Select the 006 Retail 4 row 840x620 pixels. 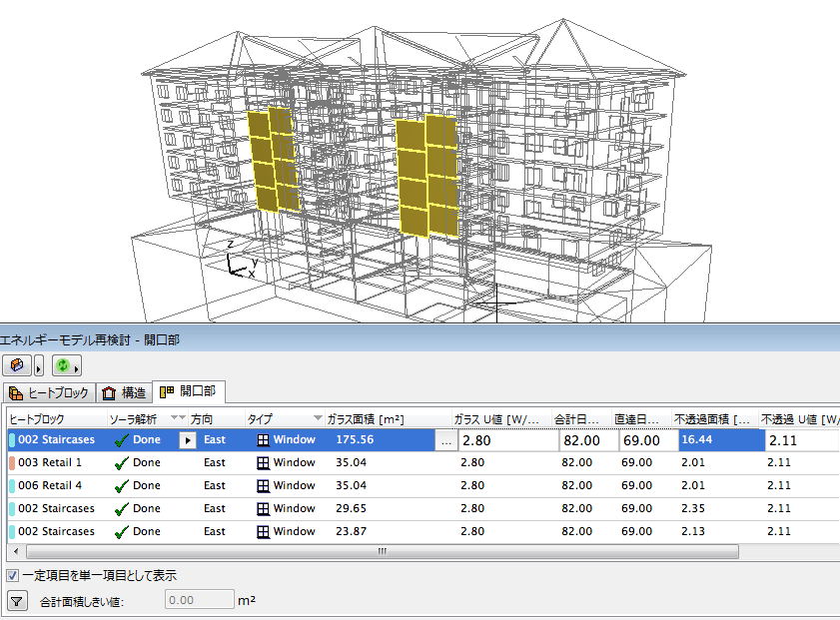[x=423, y=485]
